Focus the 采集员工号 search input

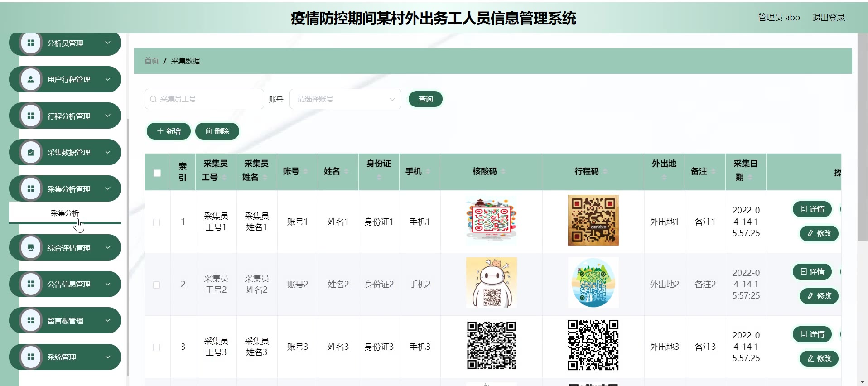204,99
